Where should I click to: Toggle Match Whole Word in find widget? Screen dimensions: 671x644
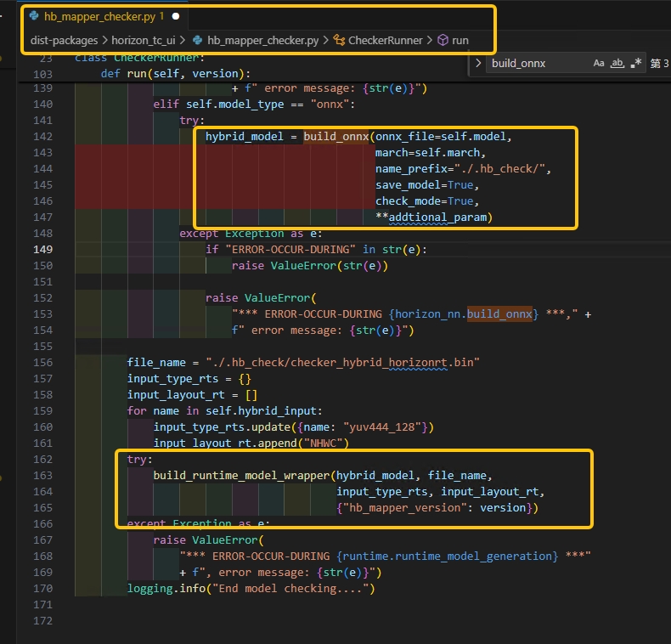(617, 64)
